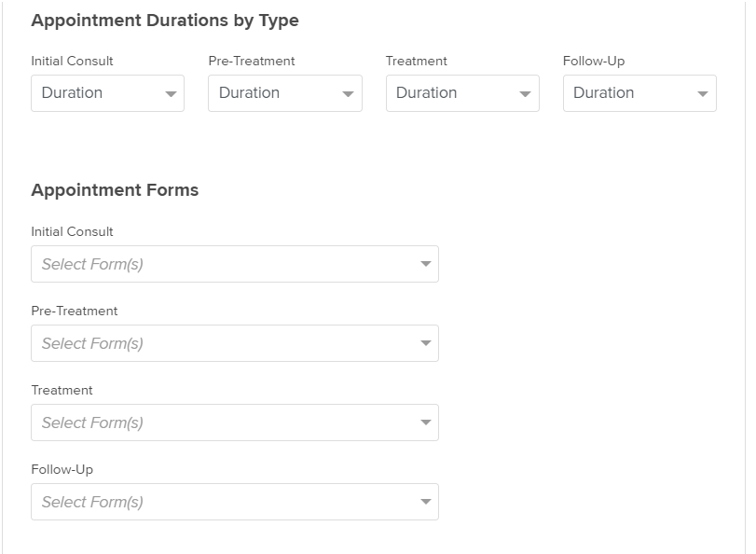Click the Pre-Treatment label under Appointment Forms

[75, 311]
